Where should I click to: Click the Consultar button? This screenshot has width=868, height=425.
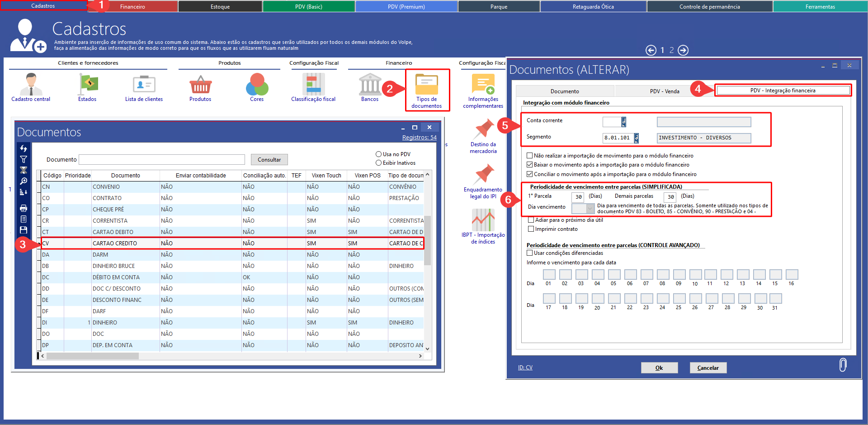pyautogui.click(x=269, y=160)
